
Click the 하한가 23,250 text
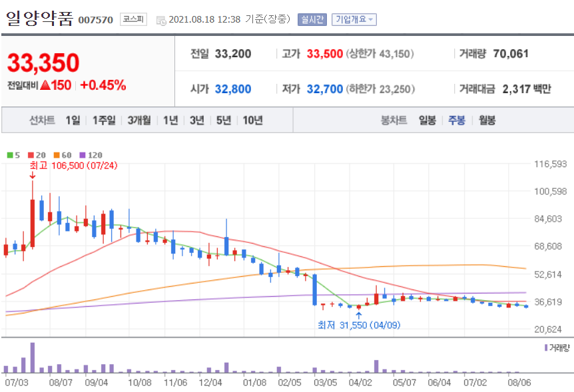pos(380,89)
